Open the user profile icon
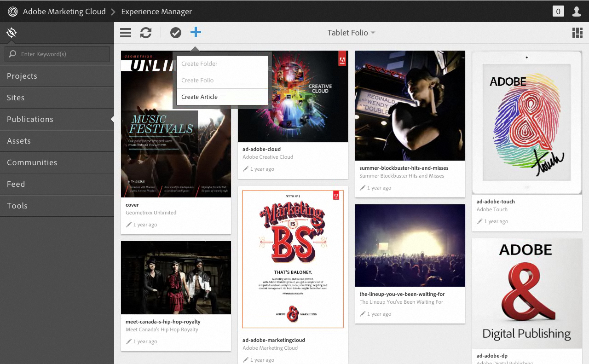The width and height of the screenshot is (589, 364). point(576,12)
